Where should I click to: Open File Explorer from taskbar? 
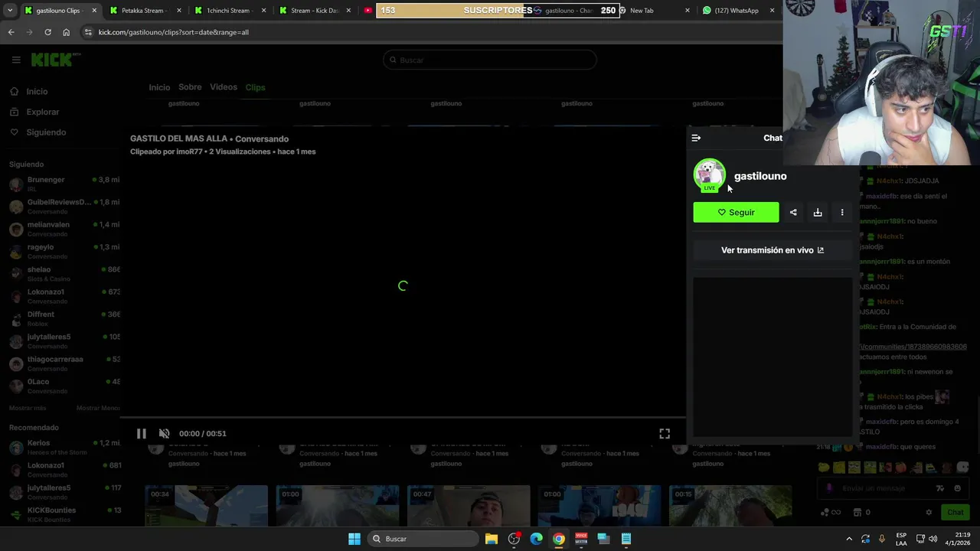click(x=492, y=539)
